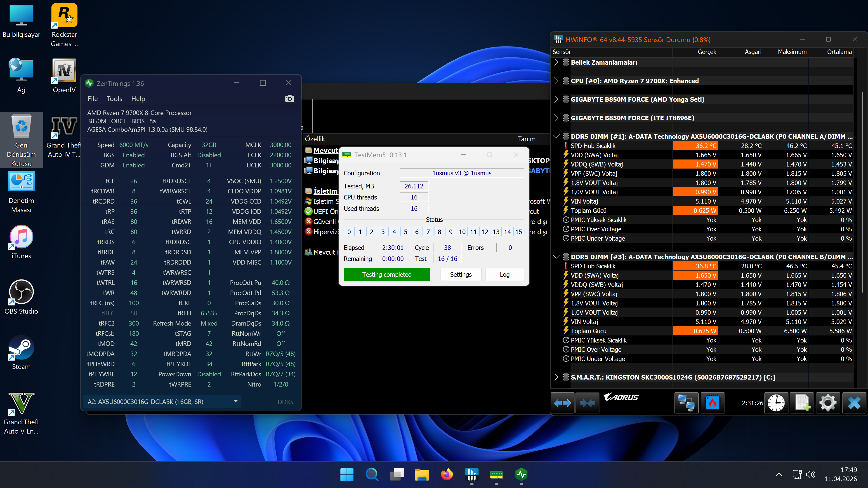
Task: Take a ZenTimings screenshot with camera icon
Action: (289, 99)
